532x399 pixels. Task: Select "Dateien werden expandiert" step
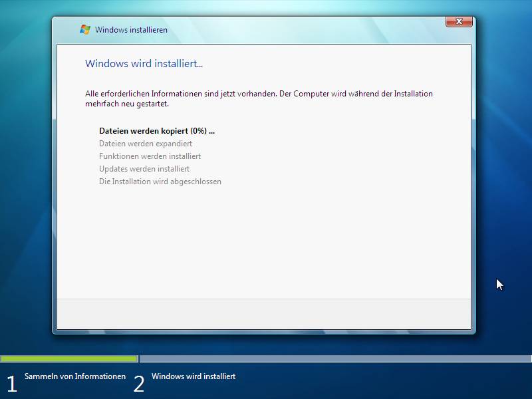146,144
